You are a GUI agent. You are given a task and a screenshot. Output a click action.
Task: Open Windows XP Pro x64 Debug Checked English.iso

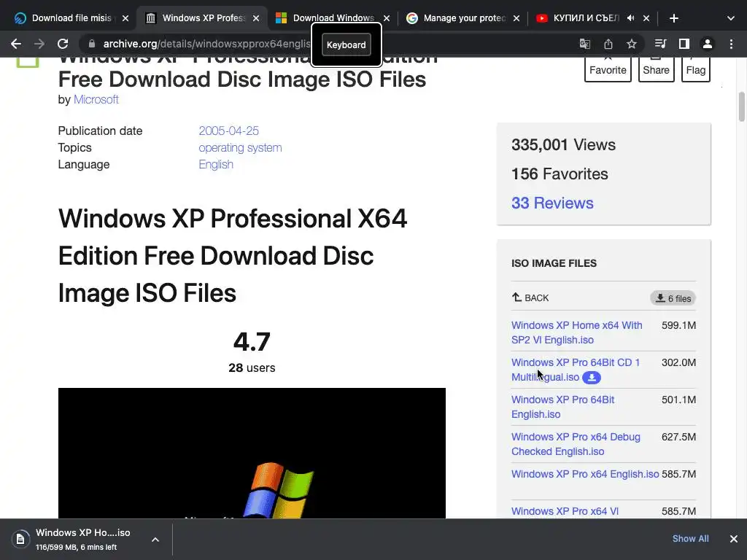coord(576,444)
